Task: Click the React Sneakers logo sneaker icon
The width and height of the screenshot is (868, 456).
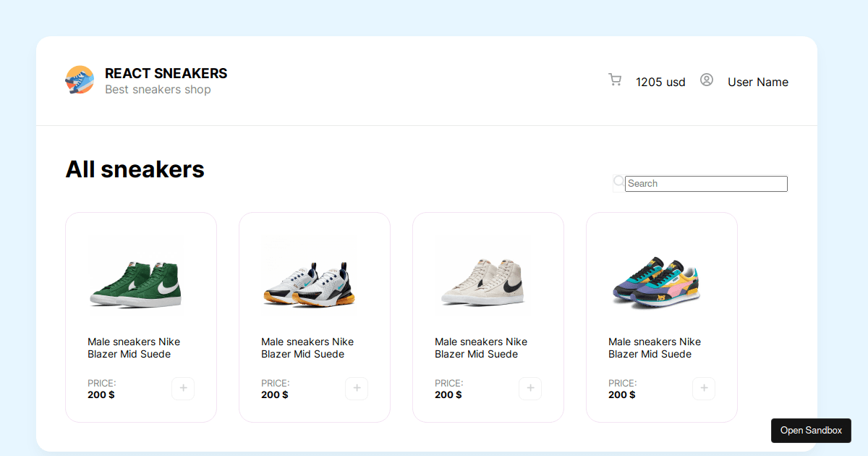Action: tap(80, 80)
